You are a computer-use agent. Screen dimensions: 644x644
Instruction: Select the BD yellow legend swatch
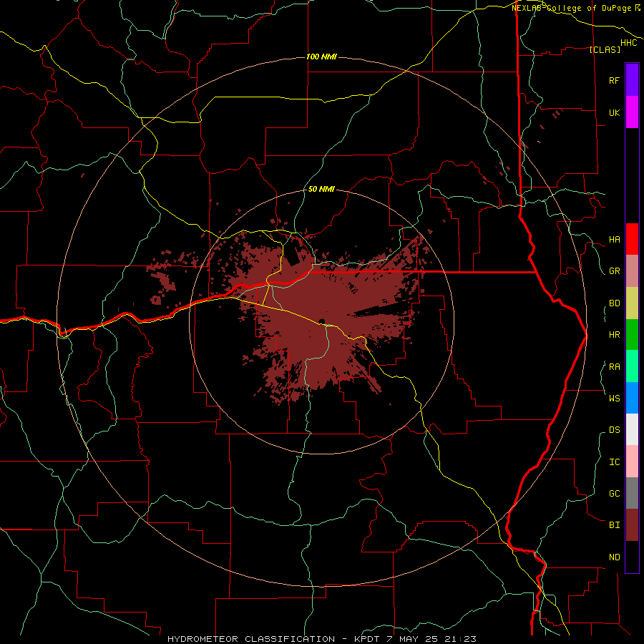pyautogui.click(x=632, y=303)
